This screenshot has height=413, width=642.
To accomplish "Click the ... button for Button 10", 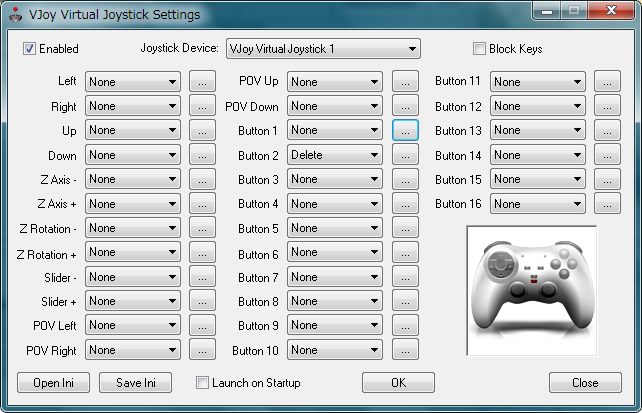I will (405, 349).
